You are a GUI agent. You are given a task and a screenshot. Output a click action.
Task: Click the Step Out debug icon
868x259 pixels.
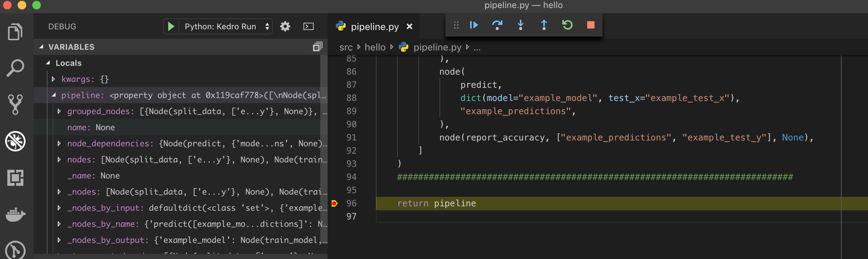click(544, 25)
